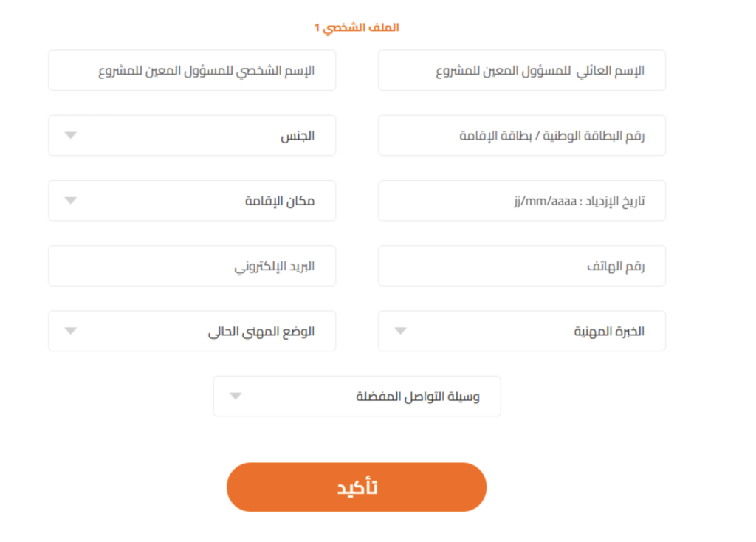Open the place of residence dropdown
The width and height of the screenshot is (756, 542).
coord(192,201)
